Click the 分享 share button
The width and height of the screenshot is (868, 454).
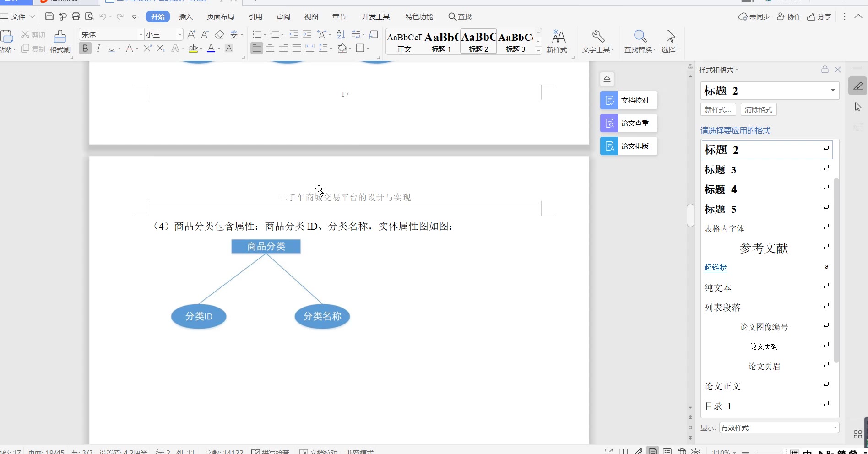point(819,16)
